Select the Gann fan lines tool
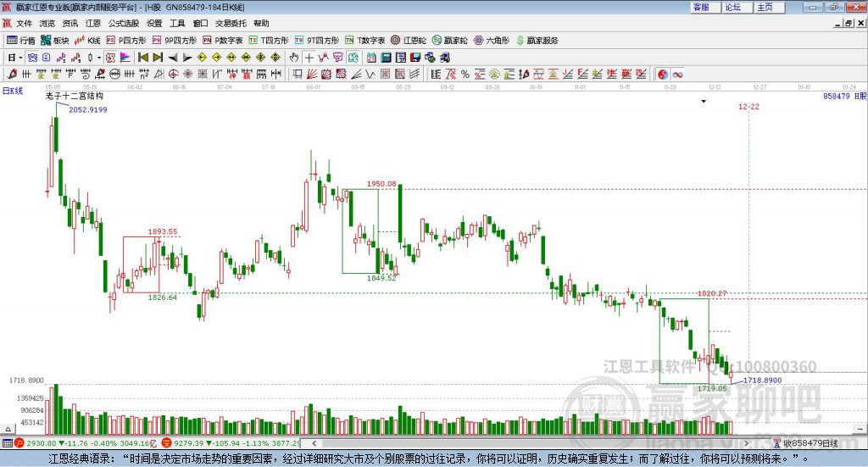Screen dimensions: 868x467 [312, 74]
